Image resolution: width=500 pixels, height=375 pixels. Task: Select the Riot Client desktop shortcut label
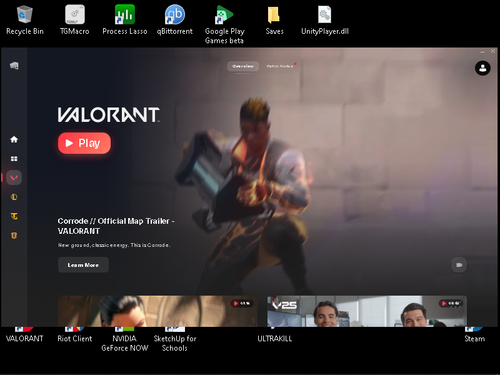(x=75, y=338)
